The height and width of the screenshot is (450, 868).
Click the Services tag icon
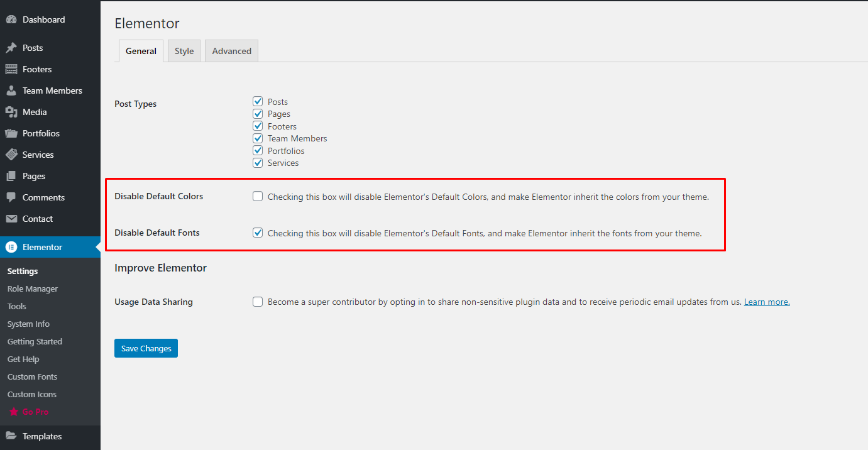click(x=11, y=155)
